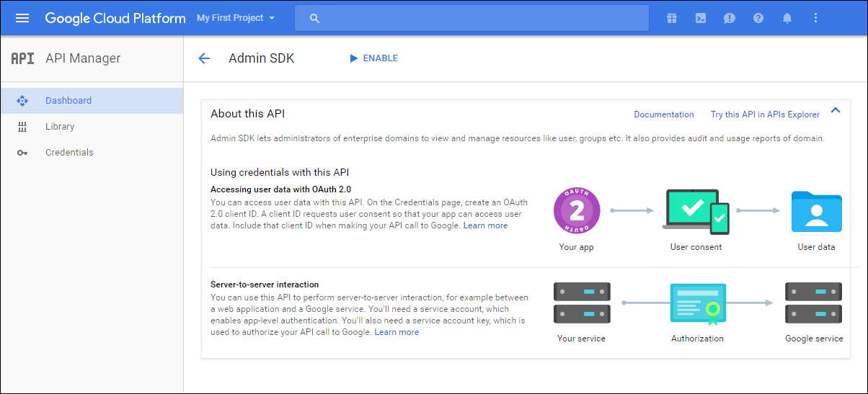Click the API Manager logo icon
This screenshot has height=394, width=868.
[22, 58]
